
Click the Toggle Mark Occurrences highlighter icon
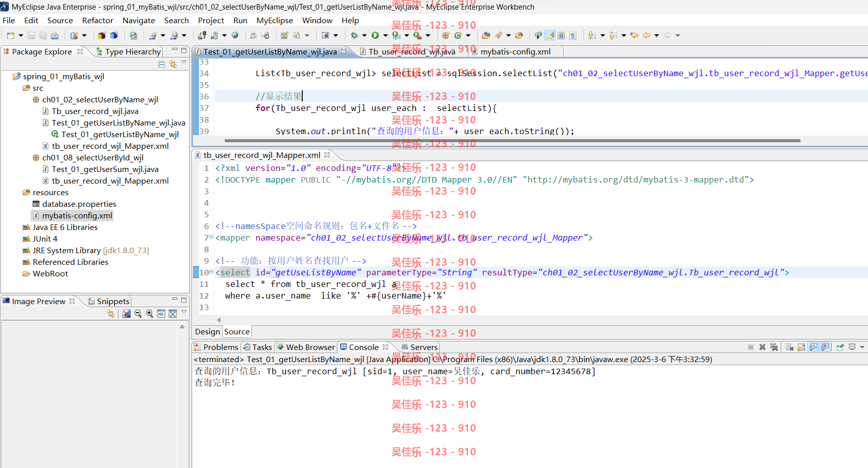coord(550,35)
